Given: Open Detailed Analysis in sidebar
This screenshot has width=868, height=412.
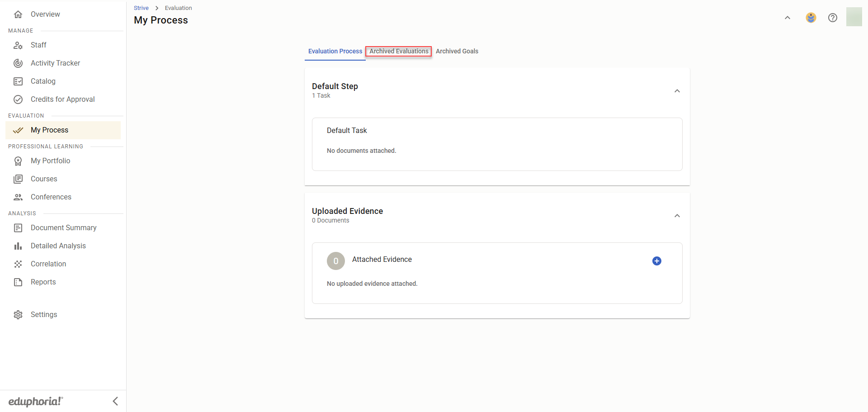Looking at the screenshot, I should click(58, 246).
